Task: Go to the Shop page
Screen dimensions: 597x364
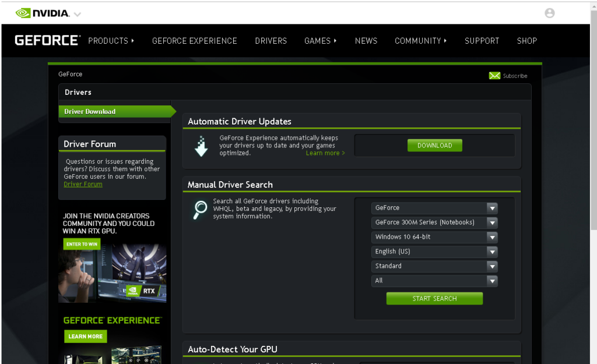Action: 527,41
